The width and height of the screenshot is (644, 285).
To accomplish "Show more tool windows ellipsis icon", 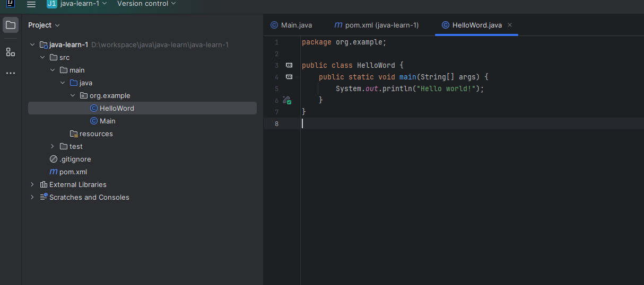I will 11,73.
